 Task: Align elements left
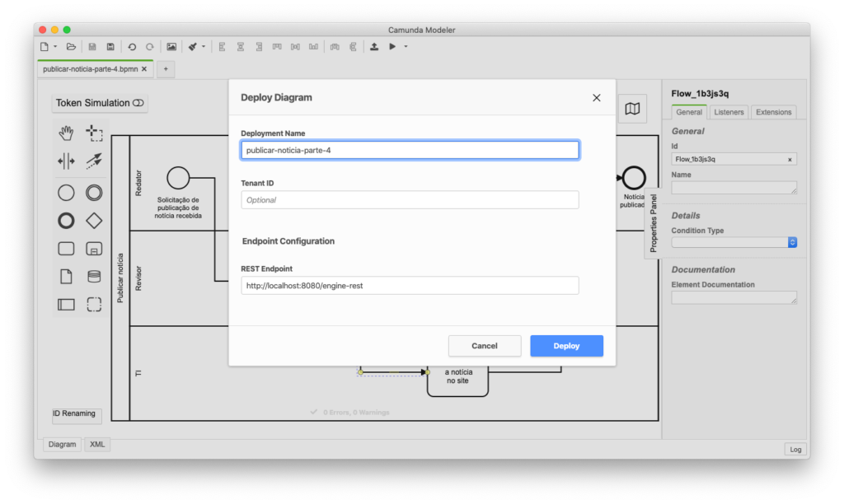[x=222, y=47]
